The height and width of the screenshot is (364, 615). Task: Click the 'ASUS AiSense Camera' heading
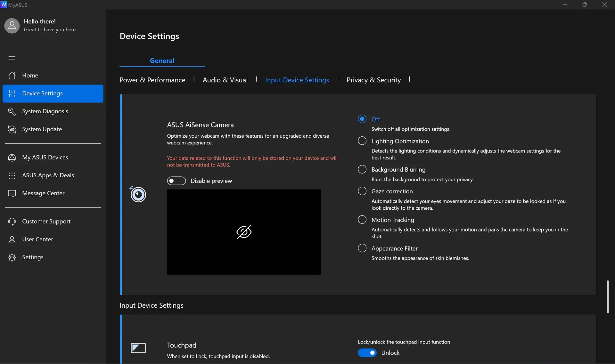[200, 125]
